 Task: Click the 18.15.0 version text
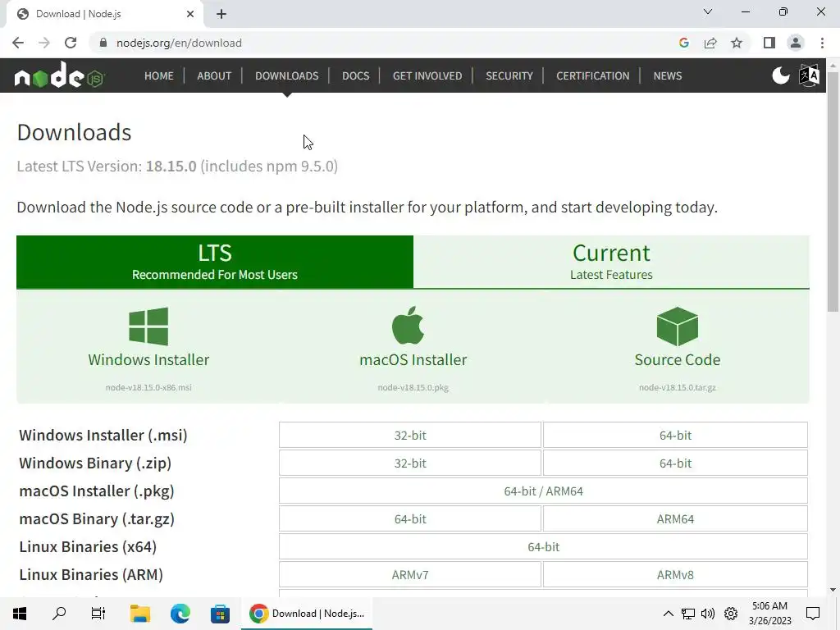pyautogui.click(x=171, y=166)
